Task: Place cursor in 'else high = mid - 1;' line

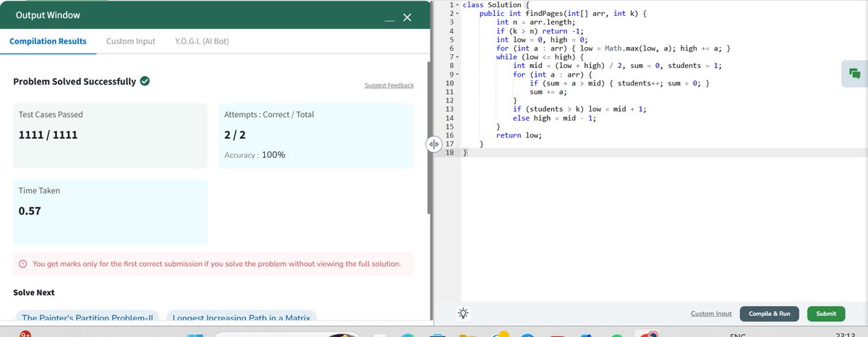Action: pyautogui.click(x=555, y=117)
